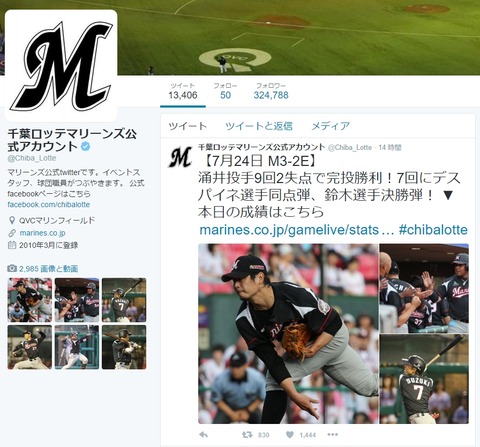
Task: Open the three-dots more options on the tweet
Action: point(332,435)
